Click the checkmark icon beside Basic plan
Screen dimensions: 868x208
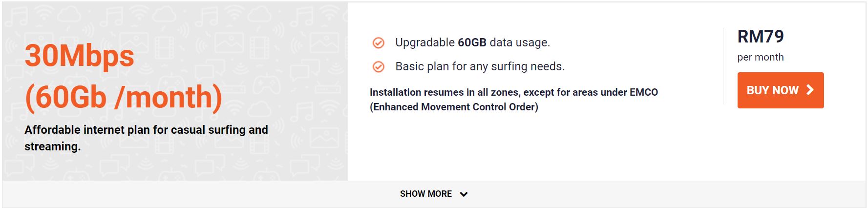378,67
